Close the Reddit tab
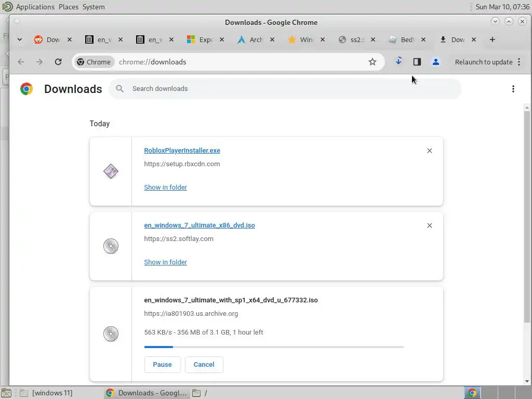Image resolution: width=532 pixels, height=399 pixels. (x=70, y=39)
